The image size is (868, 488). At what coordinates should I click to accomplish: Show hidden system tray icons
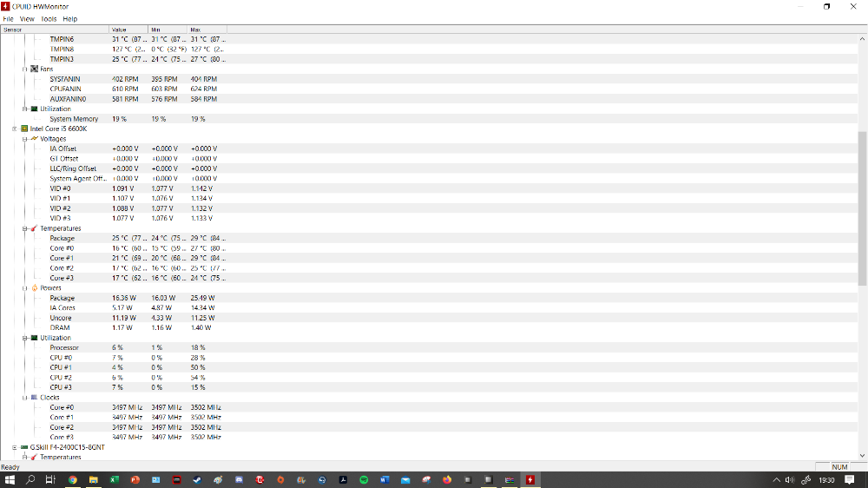pos(776,480)
